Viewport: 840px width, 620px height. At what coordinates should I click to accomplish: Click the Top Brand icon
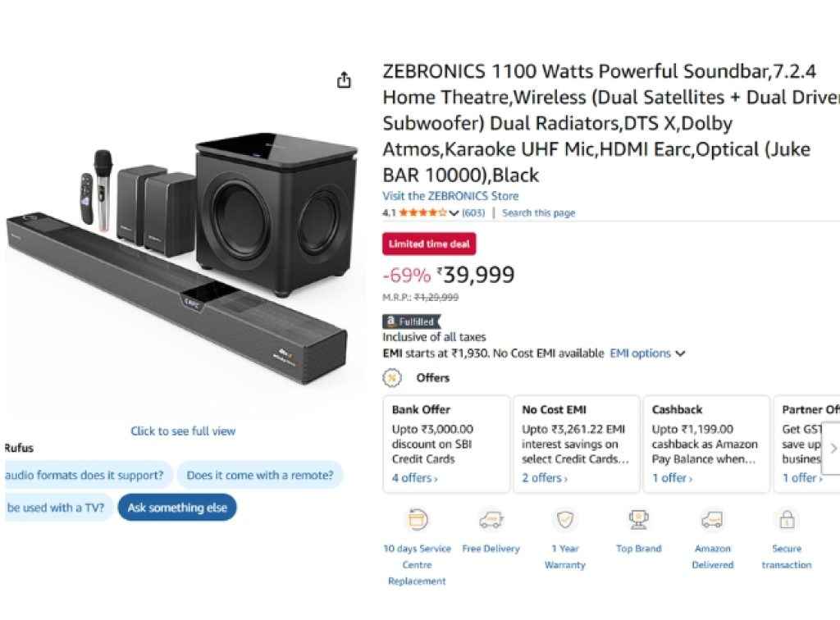pos(638,520)
